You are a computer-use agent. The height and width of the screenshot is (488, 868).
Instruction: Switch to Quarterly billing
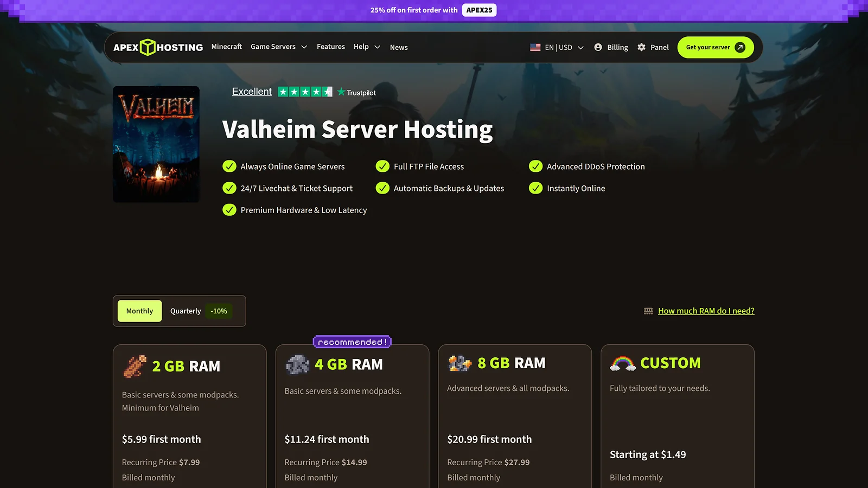pos(186,311)
